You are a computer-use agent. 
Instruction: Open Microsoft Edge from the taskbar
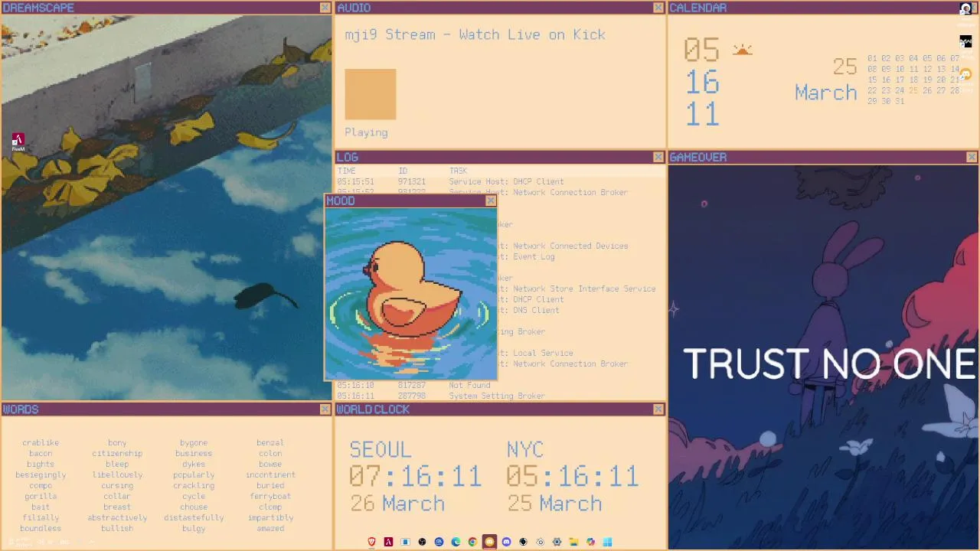tap(456, 542)
